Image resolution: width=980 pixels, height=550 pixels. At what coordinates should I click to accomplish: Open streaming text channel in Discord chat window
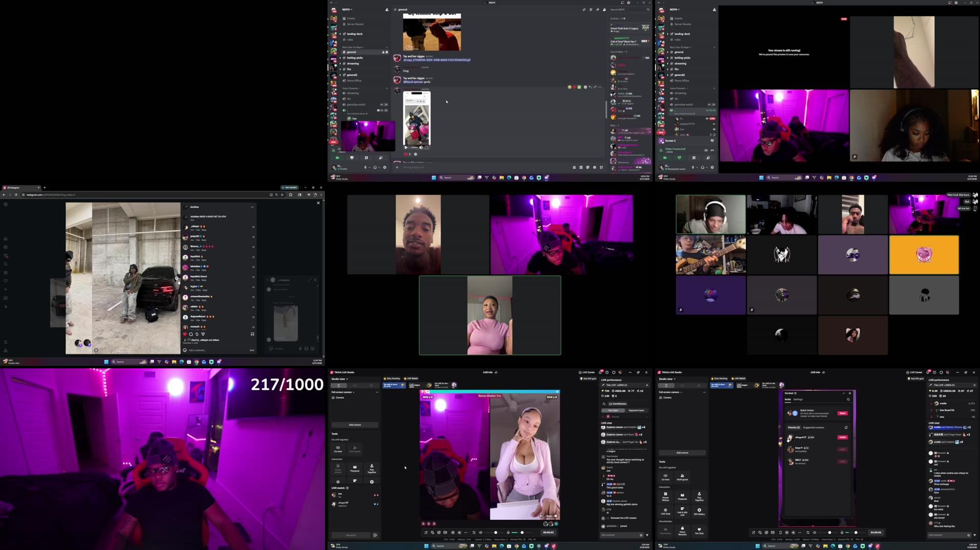pyautogui.click(x=353, y=63)
